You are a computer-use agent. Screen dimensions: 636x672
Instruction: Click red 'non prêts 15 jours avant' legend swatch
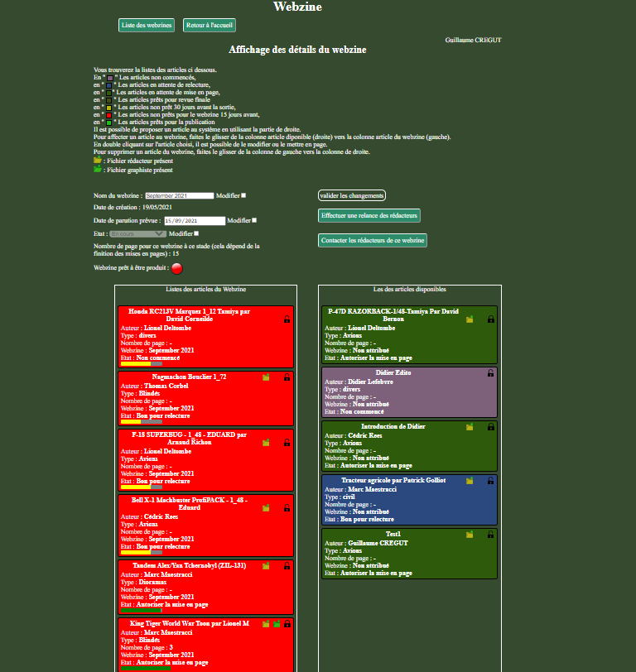coord(109,115)
